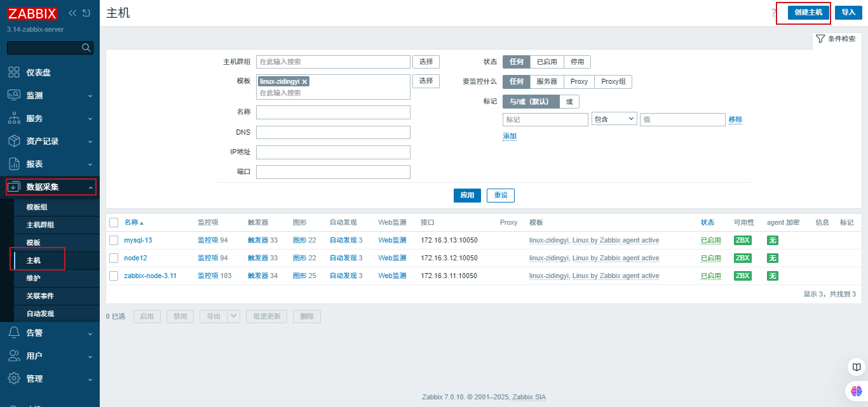Remove linux-zidingyi template tag via X

click(305, 81)
